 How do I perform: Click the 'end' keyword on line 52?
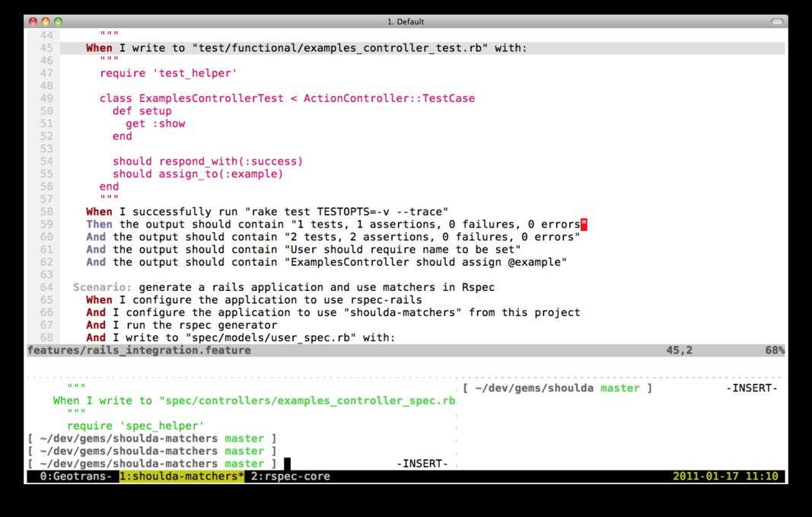pyautogui.click(x=123, y=136)
